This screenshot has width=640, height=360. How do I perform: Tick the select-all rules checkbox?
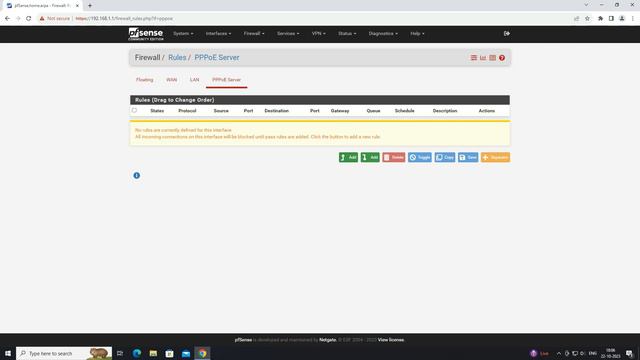134,110
